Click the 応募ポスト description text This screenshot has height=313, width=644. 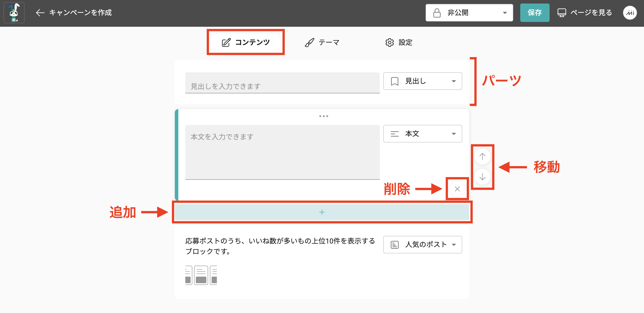(280, 246)
